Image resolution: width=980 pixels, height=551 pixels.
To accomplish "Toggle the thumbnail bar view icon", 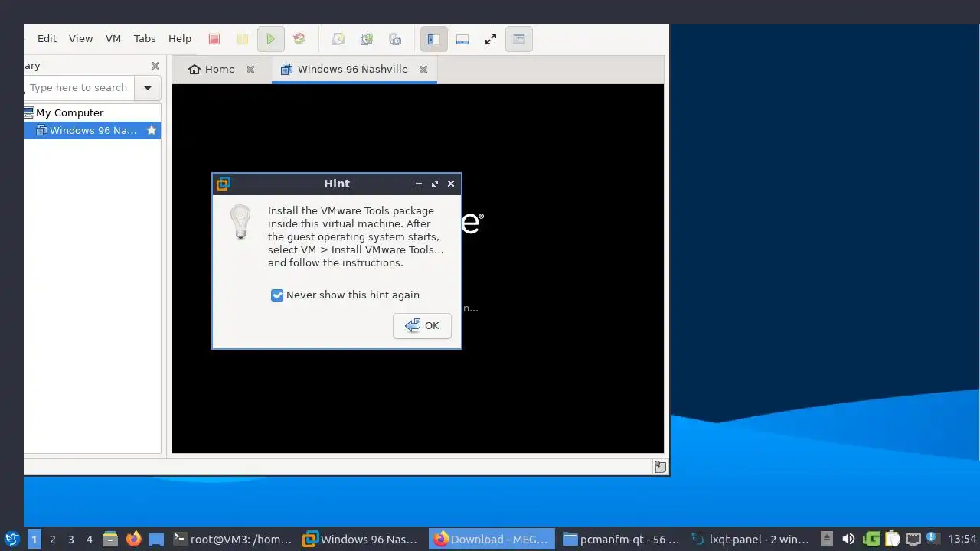I will [x=462, y=39].
